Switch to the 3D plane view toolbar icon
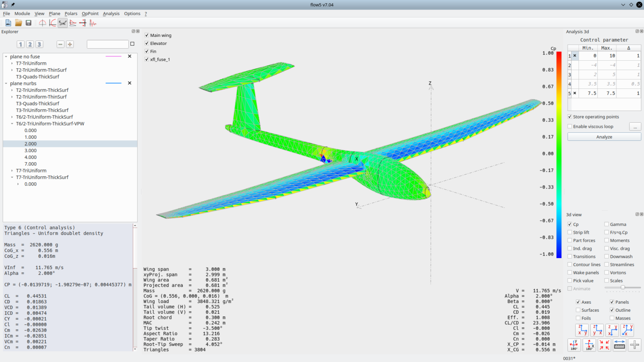 (x=62, y=23)
